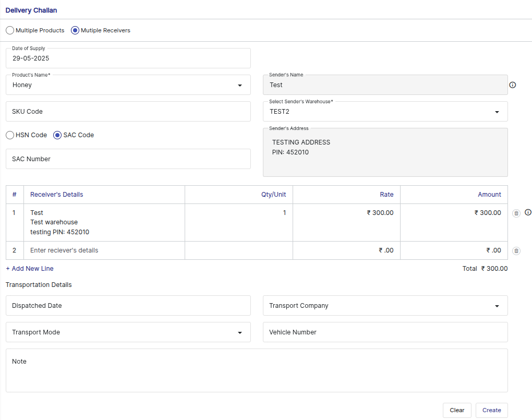Click row 2 amount ₹ .00
The height and width of the screenshot is (420, 532).
tap(493, 250)
